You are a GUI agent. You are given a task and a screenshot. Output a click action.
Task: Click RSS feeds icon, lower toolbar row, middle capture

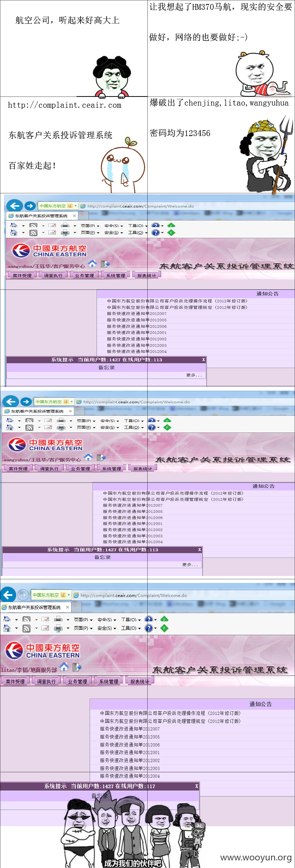29,427
